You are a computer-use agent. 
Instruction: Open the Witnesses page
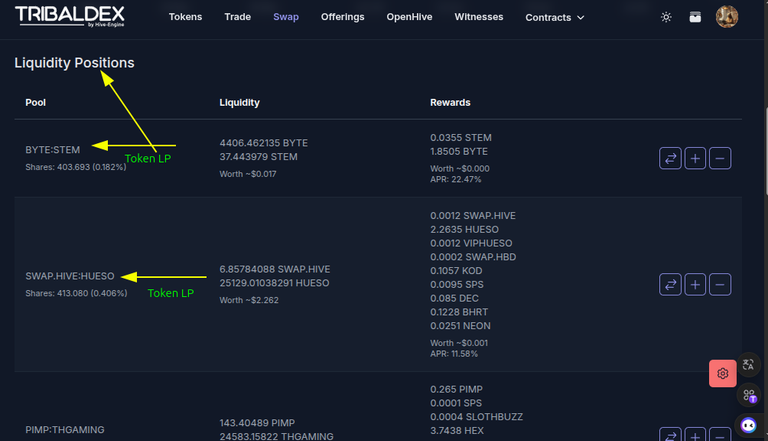[x=479, y=17]
